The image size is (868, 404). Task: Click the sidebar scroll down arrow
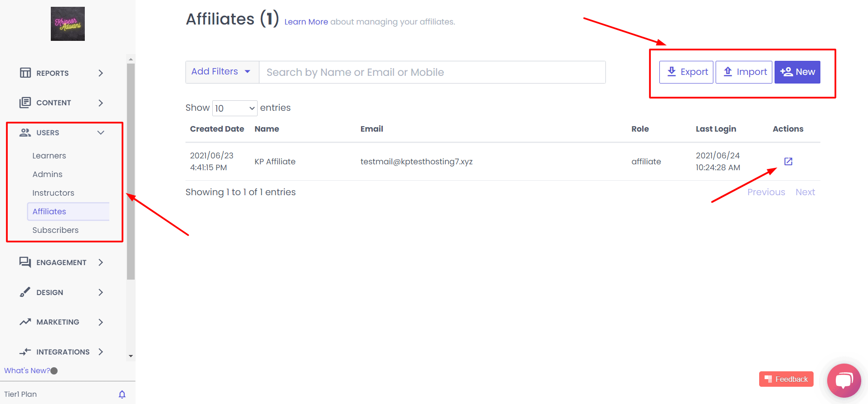point(131,356)
